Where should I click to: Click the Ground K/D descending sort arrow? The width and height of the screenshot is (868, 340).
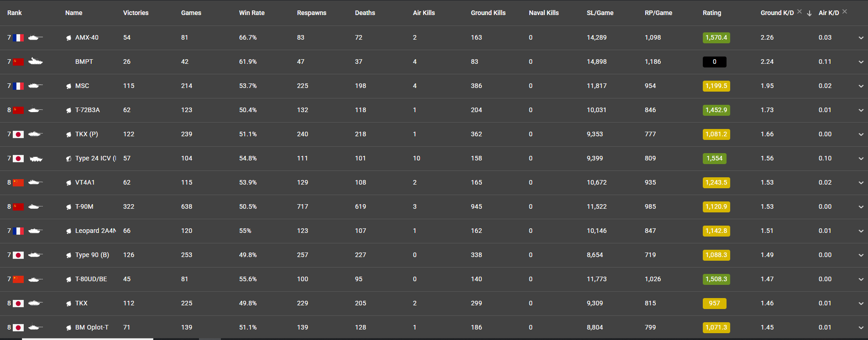coord(809,13)
